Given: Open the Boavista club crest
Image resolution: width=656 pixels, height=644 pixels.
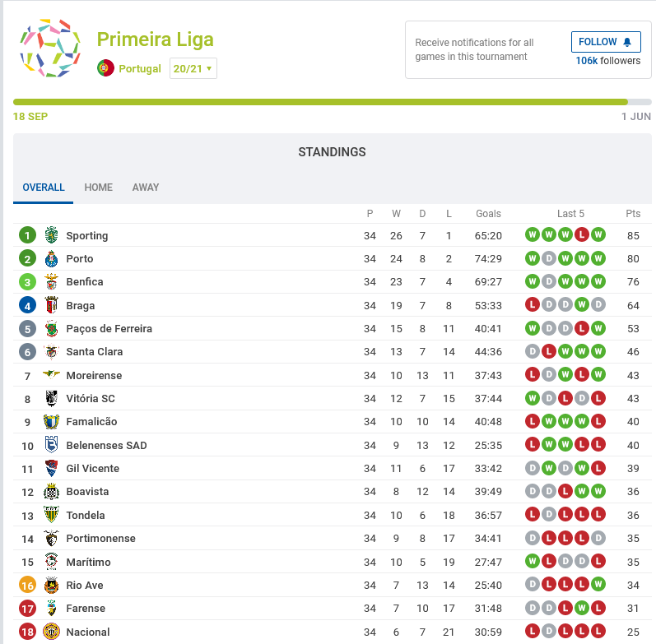Looking at the screenshot, I should [52, 491].
